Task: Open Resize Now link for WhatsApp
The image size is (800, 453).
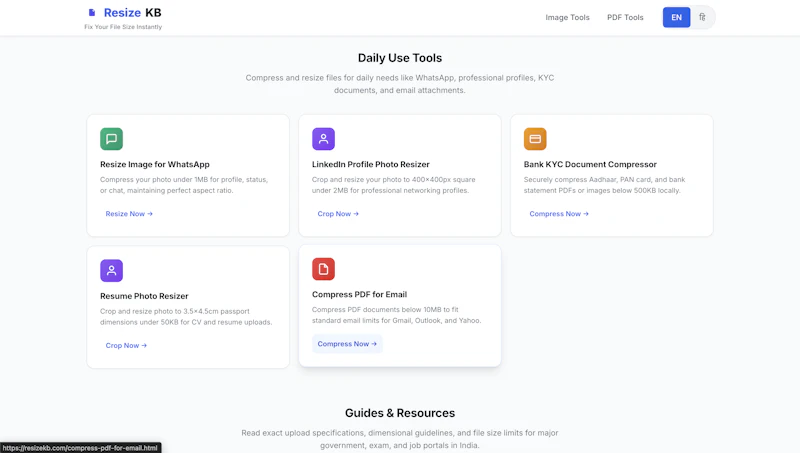Action: (x=129, y=214)
